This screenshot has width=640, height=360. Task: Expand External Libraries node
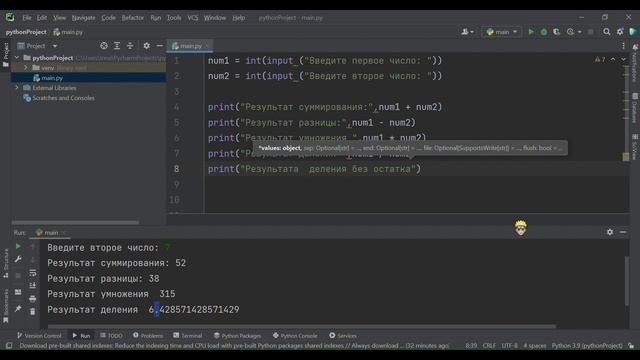(x=17, y=88)
